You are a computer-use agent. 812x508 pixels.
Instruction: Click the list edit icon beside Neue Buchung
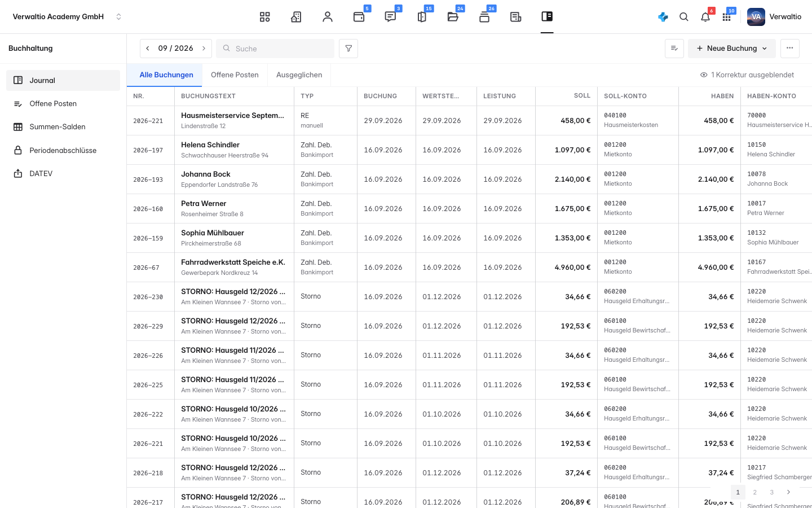coord(674,49)
